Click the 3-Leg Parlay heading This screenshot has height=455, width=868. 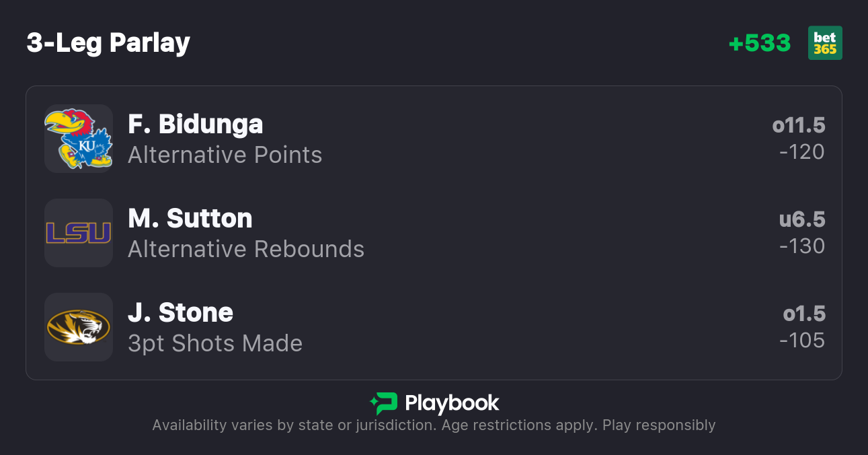(108, 43)
